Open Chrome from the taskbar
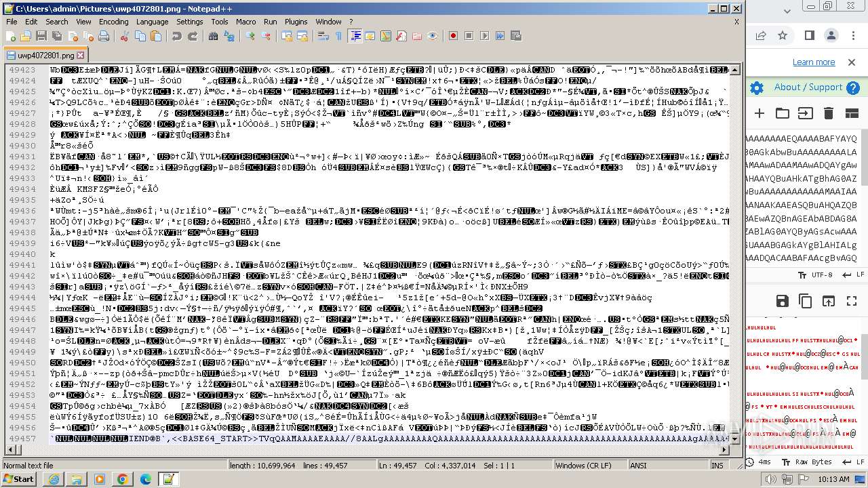868x488 pixels. coord(122,479)
